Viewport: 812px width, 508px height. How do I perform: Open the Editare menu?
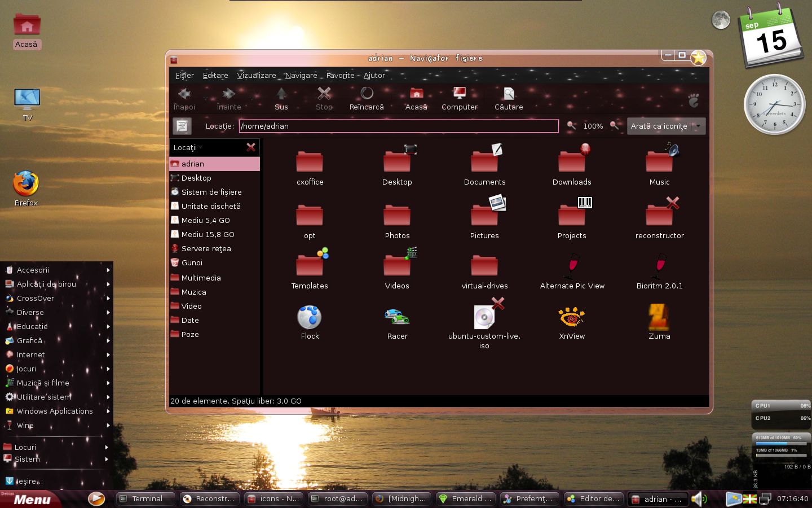[215, 75]
